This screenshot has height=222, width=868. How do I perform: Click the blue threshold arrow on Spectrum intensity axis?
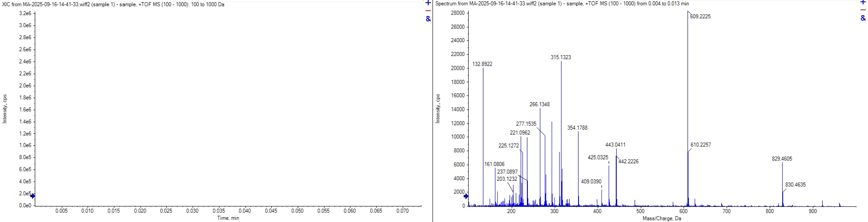(466, 196)
